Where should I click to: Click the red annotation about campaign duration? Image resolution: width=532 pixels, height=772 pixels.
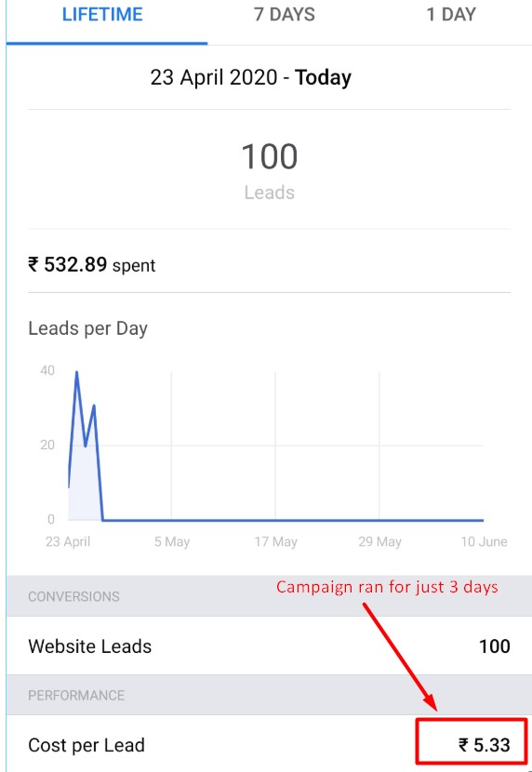[387, 587]
